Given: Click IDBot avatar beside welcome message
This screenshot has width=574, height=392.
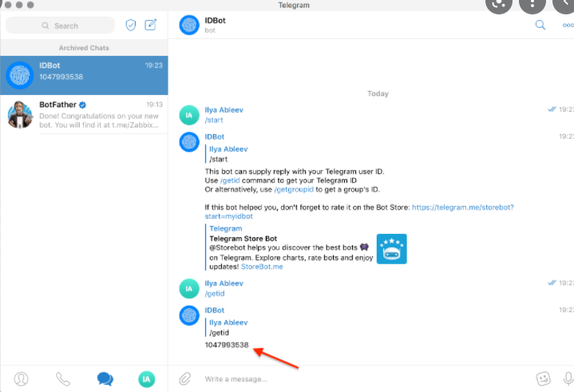Looking at the screenshot, I should coord(189,142).
